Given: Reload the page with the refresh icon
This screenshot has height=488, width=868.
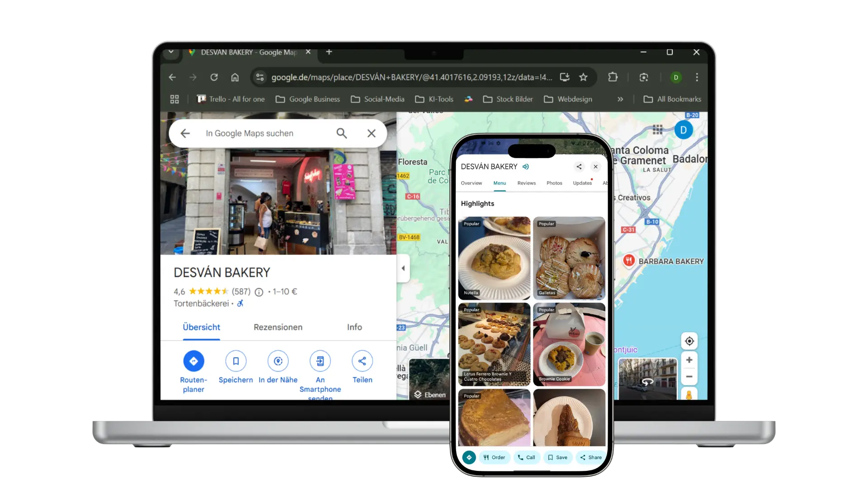Looking at the screenshot, I should pos(214,77).
